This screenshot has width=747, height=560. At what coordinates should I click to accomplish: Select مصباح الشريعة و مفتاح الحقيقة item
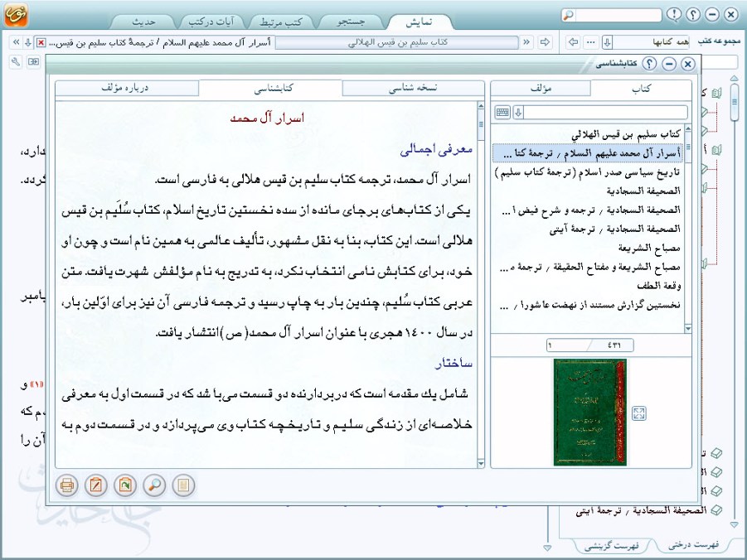point(588,267)
